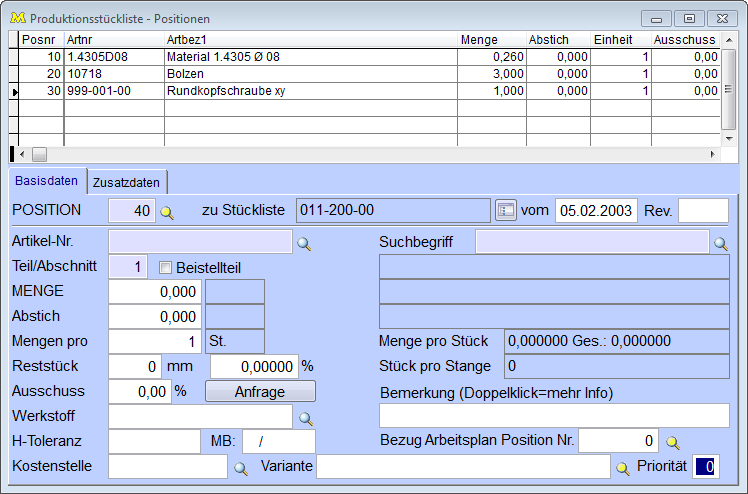Screen dimensions: 748x494
Task: Enable the Beistellteil checkbox
Action: click(x=166, y=267)
